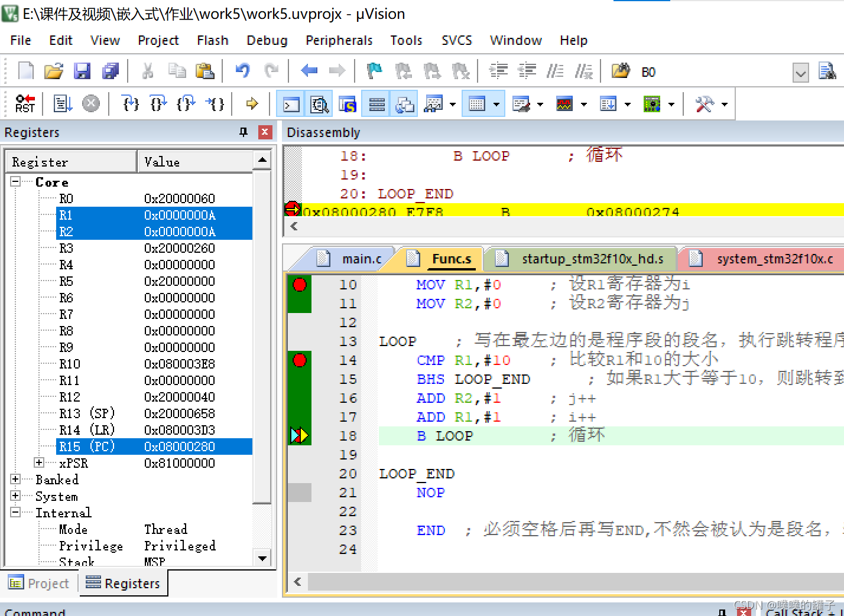Open the Serial Windows dropdown arrow

pyautogui.click(x=540, y=105)
